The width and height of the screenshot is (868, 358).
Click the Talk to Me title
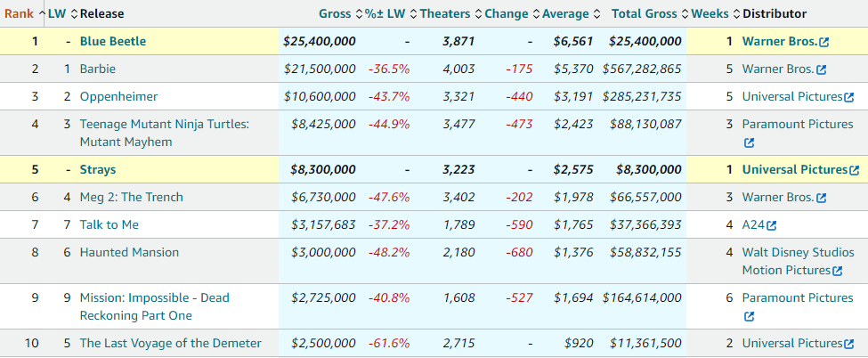110,224
